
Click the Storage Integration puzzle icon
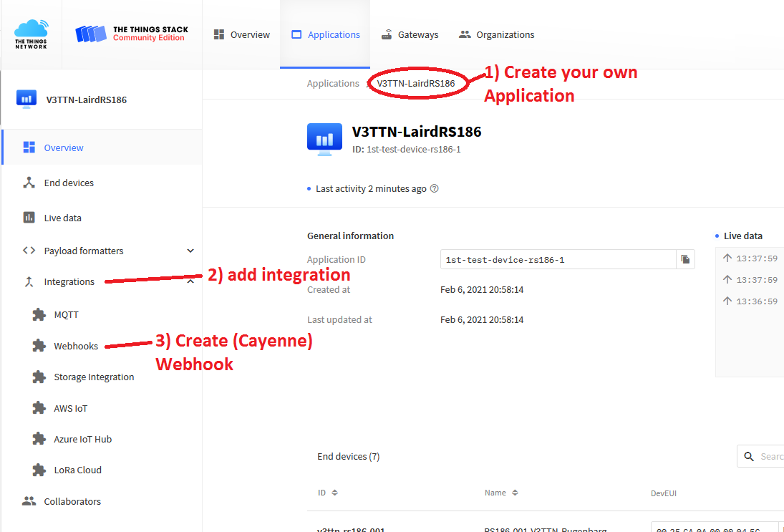coord(39,377)
